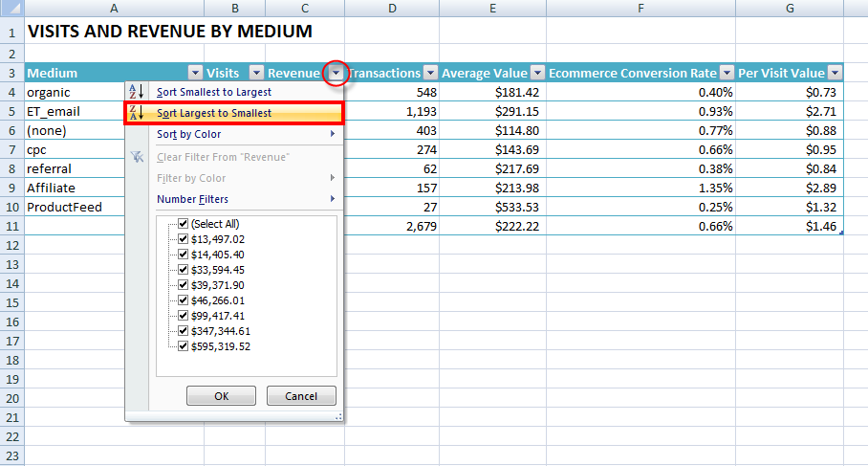Select the Affiliate cell
The width and height of the screenshot is (868, 466).
76,188
